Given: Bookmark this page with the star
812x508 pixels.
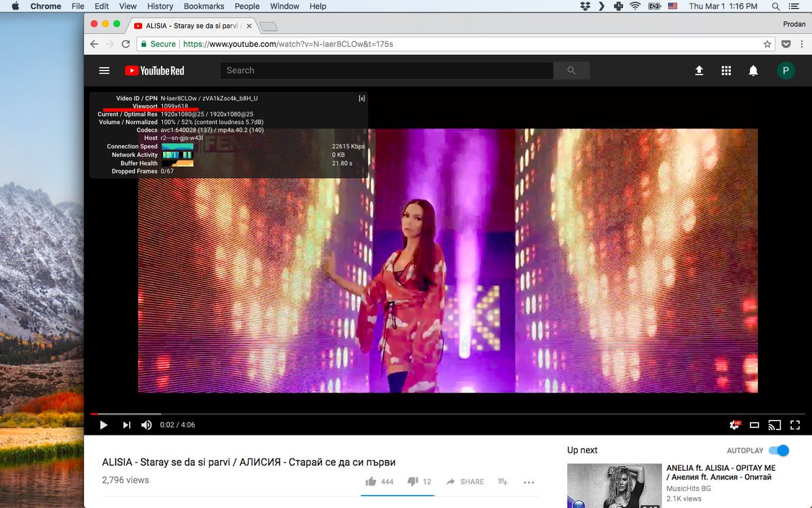Looking at the screenshot, I should pos(767,44).
